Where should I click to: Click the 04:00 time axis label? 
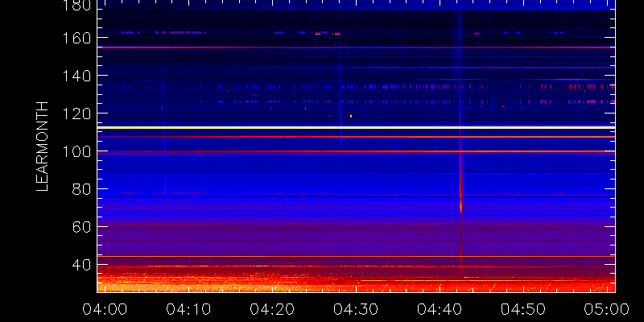[105, 309]
